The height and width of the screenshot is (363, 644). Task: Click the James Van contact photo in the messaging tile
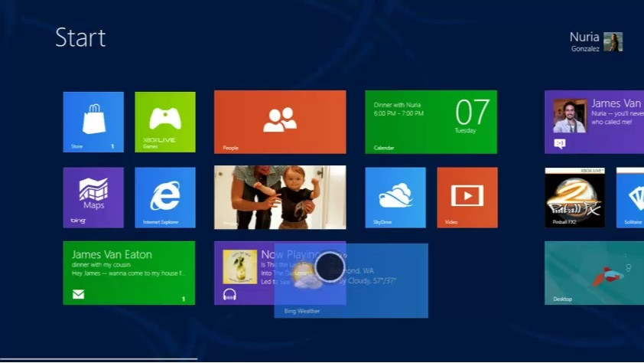click(x=570, y=116)
